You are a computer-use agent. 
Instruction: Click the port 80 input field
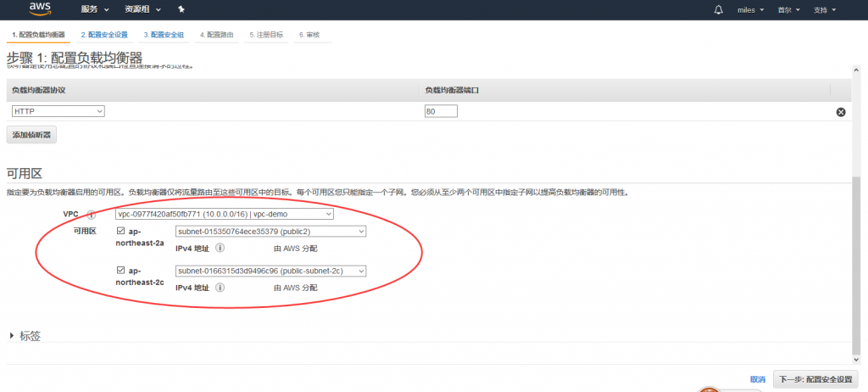pyautogui.click(x=441, y=111)
